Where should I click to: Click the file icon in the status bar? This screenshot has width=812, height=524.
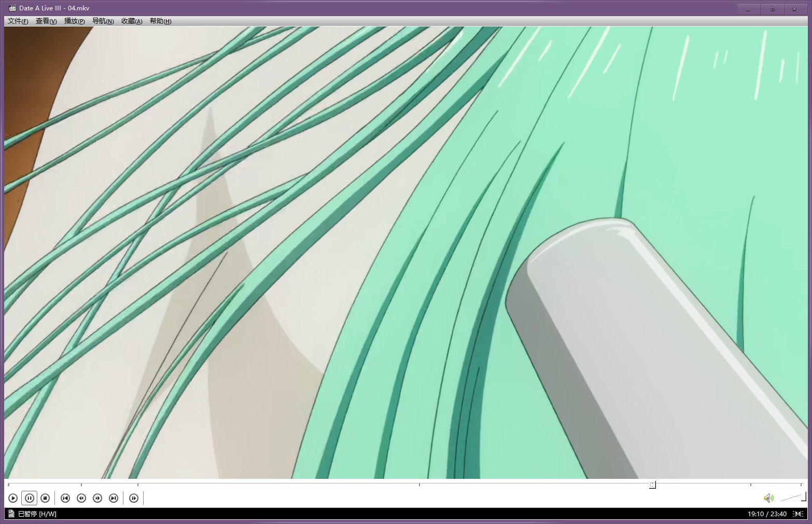click(11, 514)
